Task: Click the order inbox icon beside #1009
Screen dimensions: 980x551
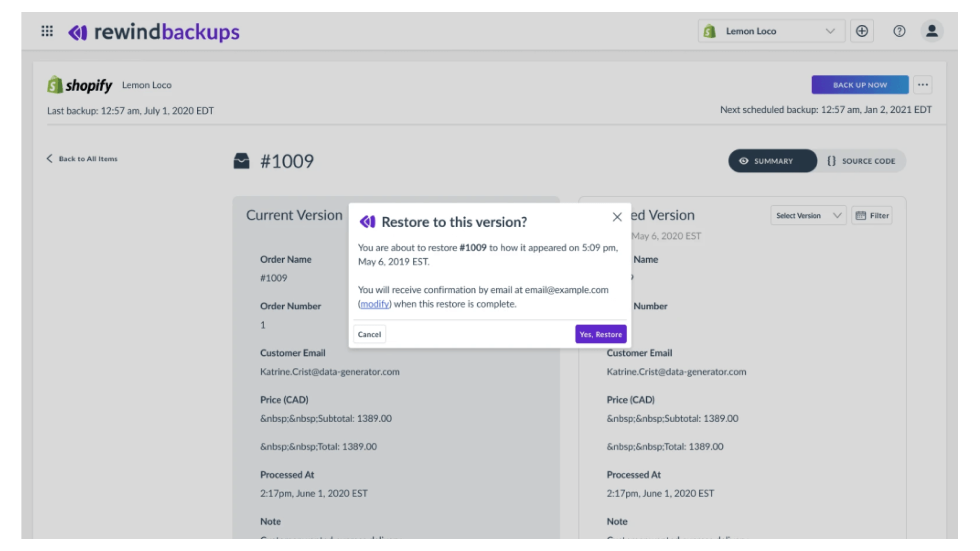Action: [241, 161]
